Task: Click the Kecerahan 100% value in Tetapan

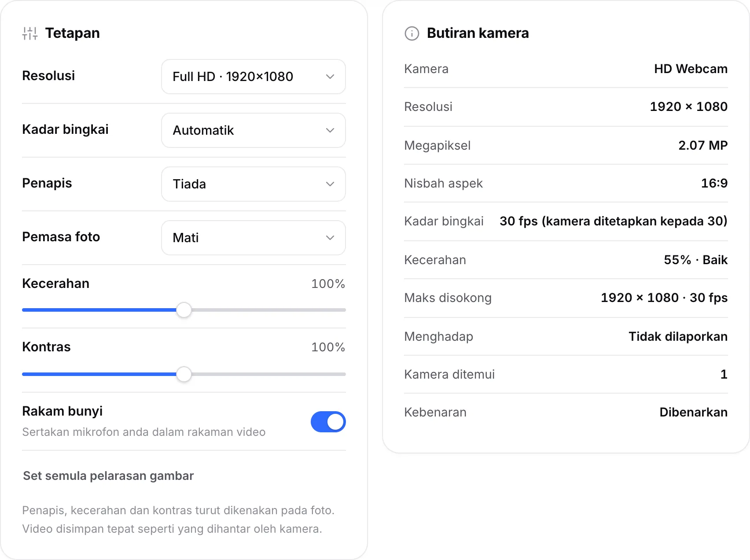Action: pos(328,284)
